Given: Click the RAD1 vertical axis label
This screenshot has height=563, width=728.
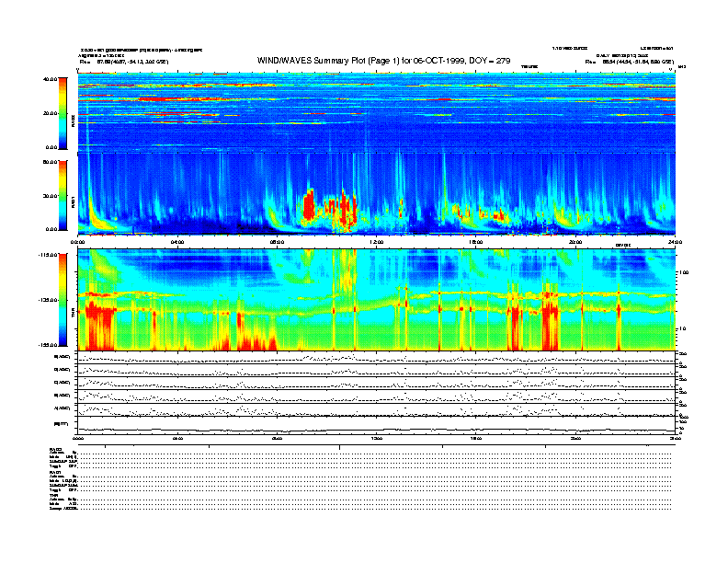Looking at the screenshot, I should (x=73, y=201).
